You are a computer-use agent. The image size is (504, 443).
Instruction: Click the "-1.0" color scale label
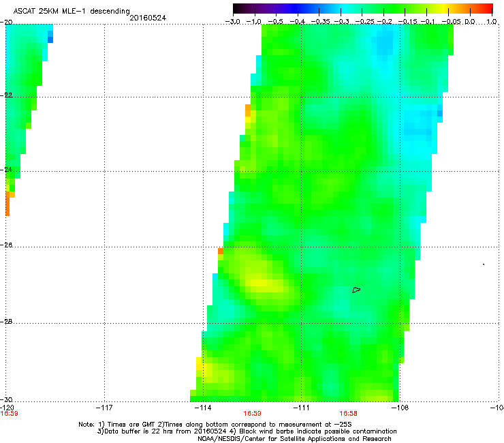pos(254,22)
